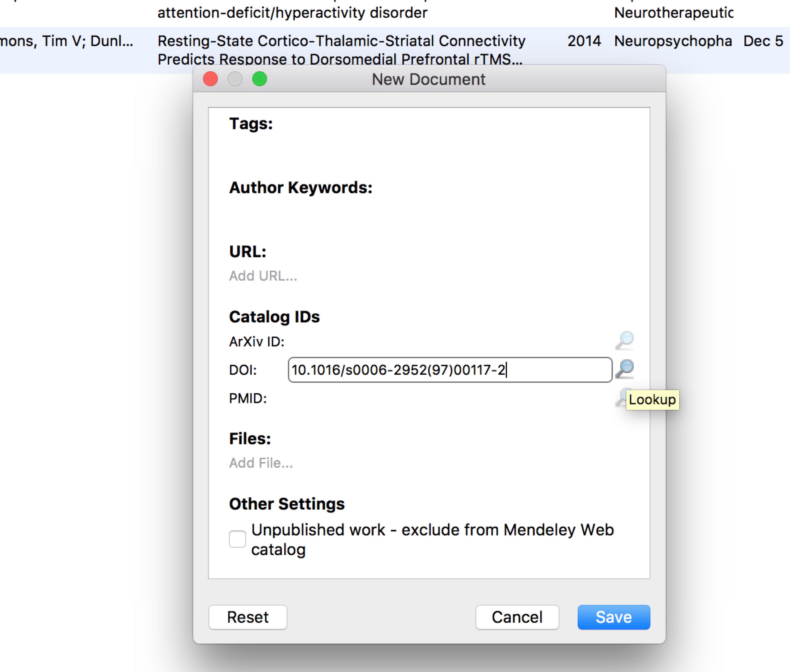
Task: Click Add File... link
Action: [x=261, y=463]
